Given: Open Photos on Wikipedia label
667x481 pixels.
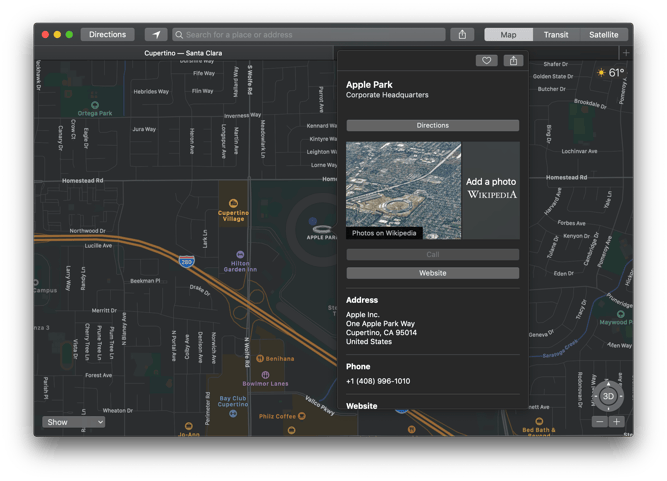Looking at the screenshot, I should tap(384, 233).
